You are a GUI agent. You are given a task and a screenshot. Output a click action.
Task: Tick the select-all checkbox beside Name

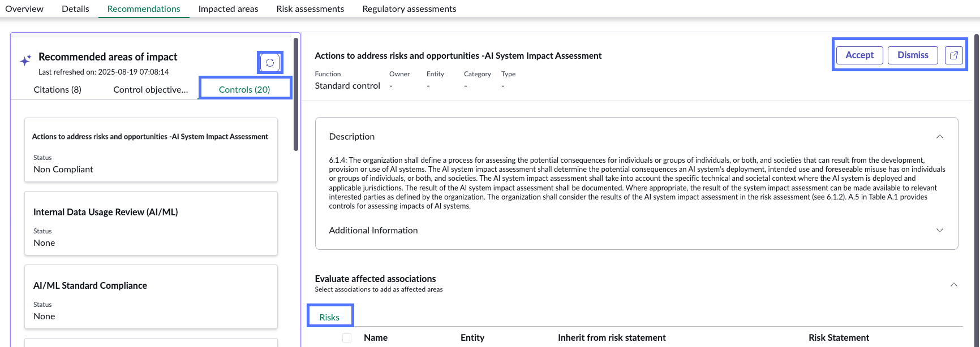coord(347,338)
